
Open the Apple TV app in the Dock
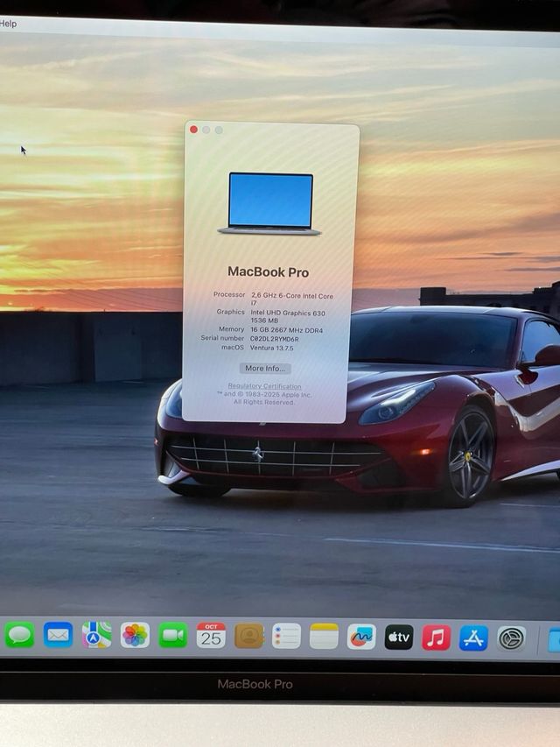(399, 638)
